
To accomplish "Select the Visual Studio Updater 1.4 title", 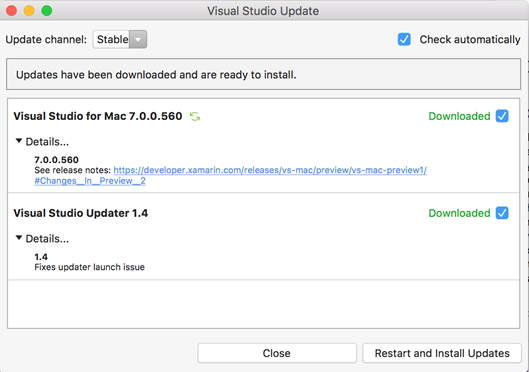I will click(x=81, y=213).
